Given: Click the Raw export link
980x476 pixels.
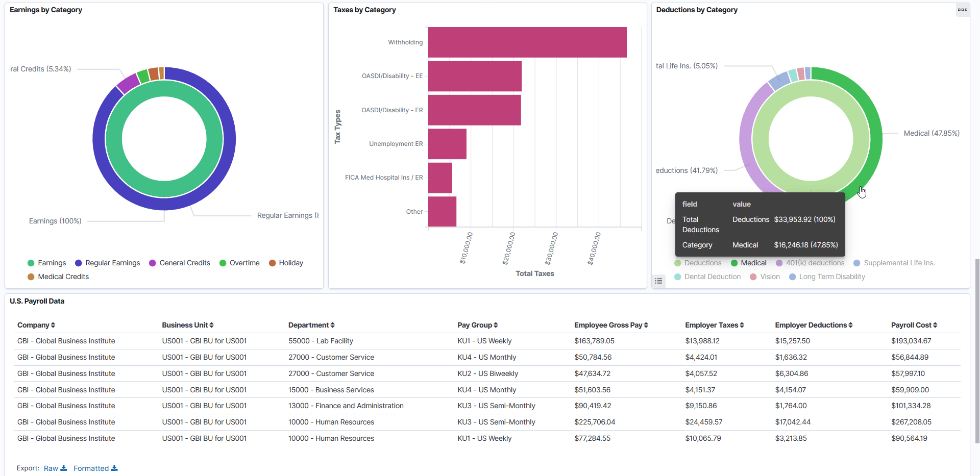Looking at the screenshot, I should pos(51,468).
